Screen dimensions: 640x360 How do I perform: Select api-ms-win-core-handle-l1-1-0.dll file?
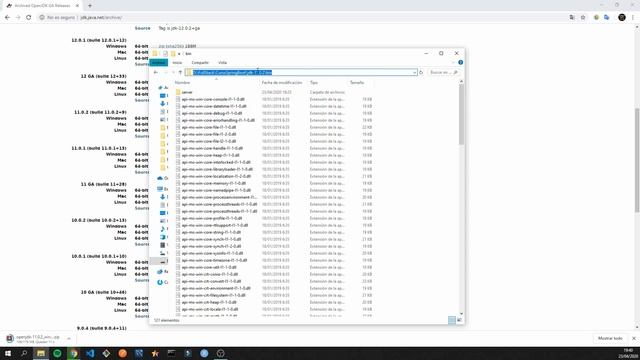(x=212, y=148)
